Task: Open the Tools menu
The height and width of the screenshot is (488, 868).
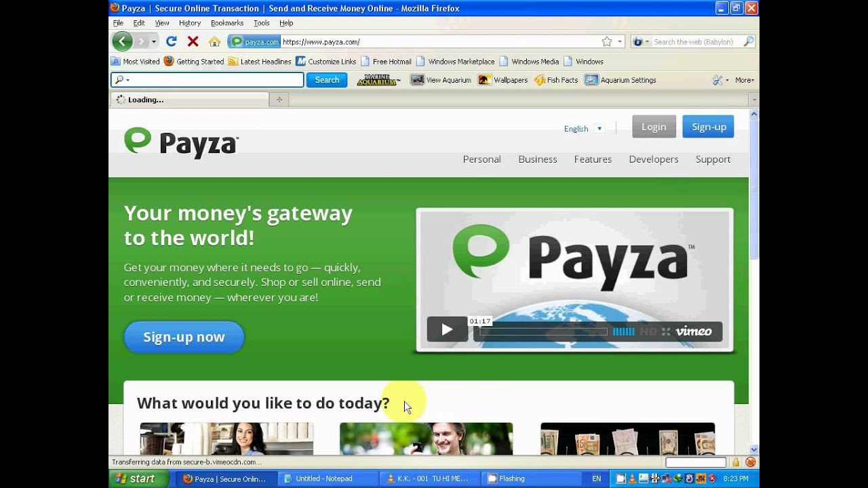Action: pos(262,23)
